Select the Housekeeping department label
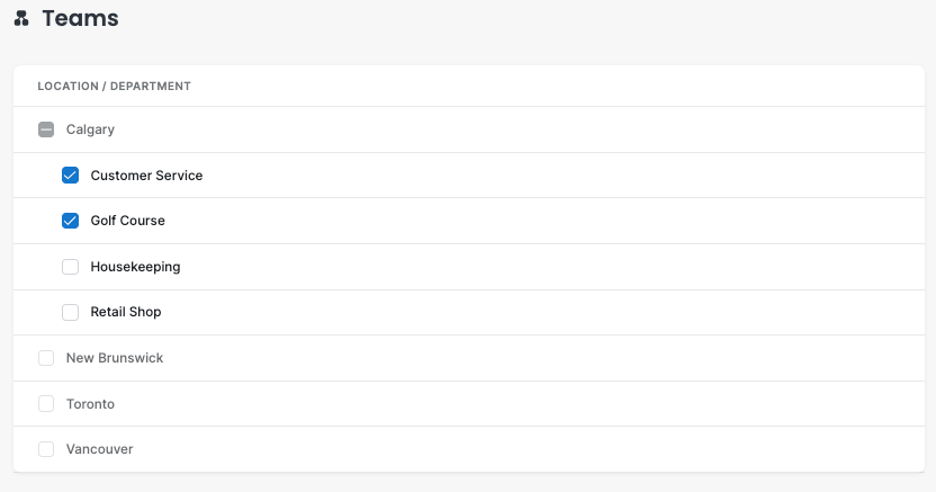936x492 pixels. tap(136, 267)
